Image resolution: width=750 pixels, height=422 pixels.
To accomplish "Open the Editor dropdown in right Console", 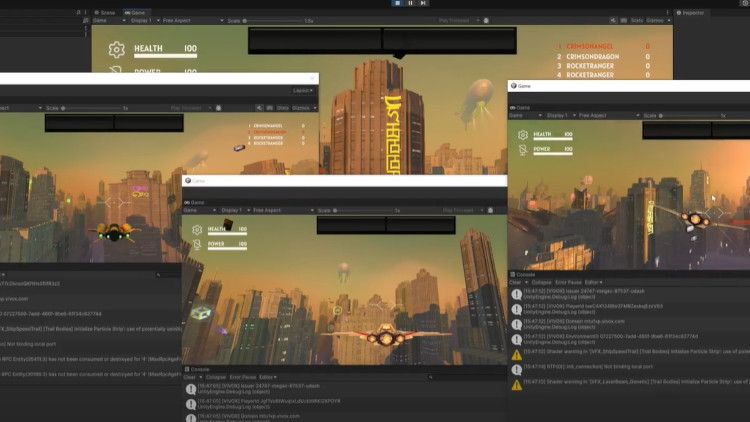I will pyautogui.click(x=593, y=283).
